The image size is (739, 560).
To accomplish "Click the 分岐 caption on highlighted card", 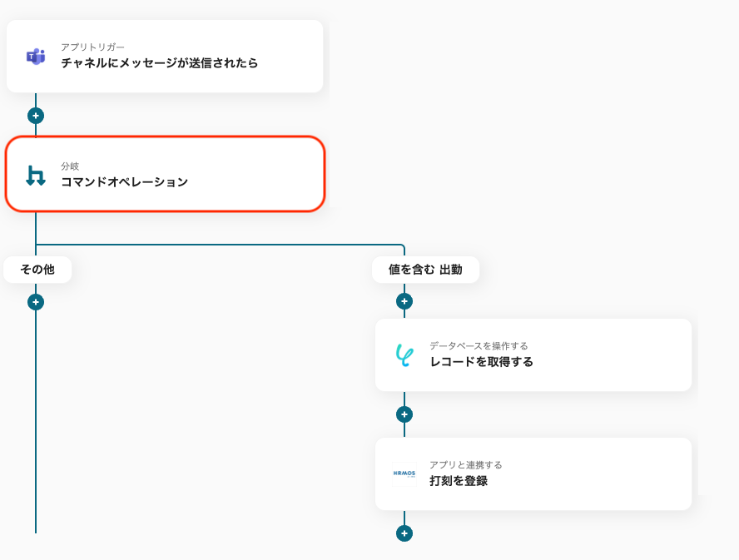I will [70, 166].
